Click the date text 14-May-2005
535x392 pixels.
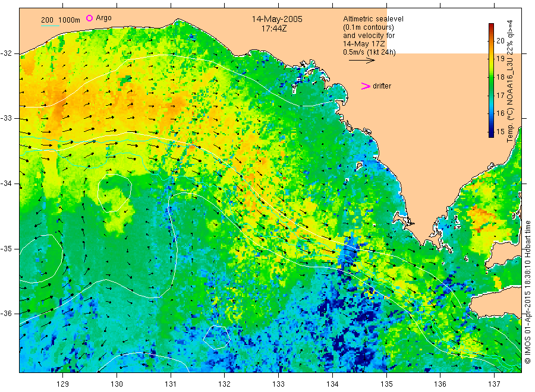(x=277, y=19)
